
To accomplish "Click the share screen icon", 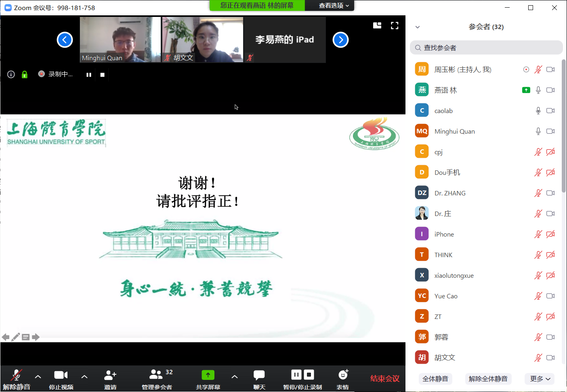I will click(208, 375).
